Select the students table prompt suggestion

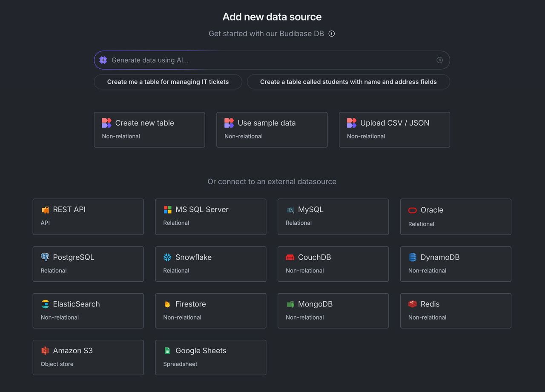(x=348, y=82)
